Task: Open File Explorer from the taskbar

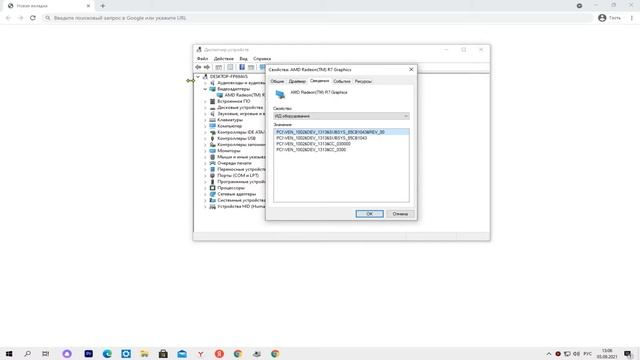Action: pyautogui.click(x=144, y=354)
